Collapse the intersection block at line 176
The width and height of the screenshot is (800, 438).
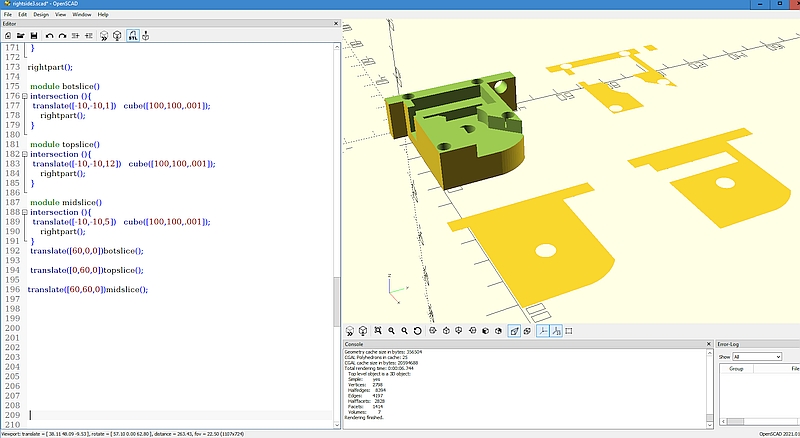24,96
